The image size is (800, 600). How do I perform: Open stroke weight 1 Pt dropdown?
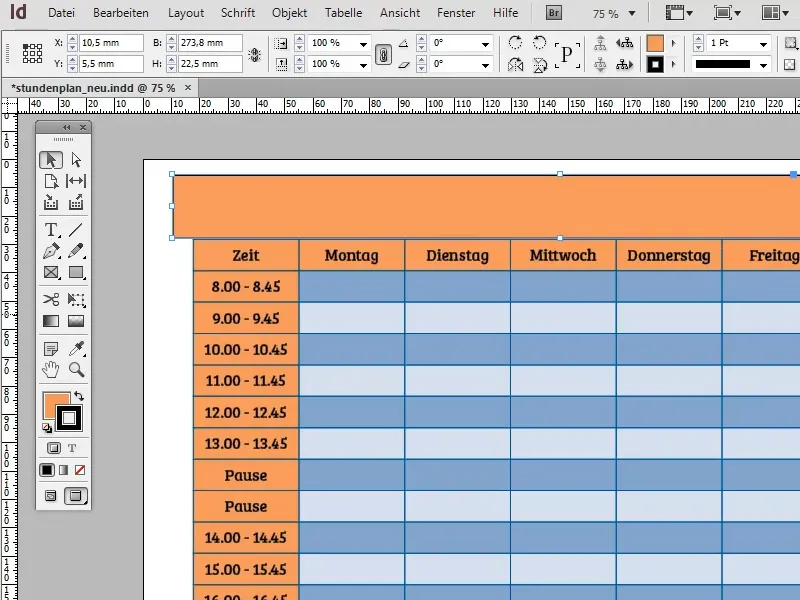(763, 44)
